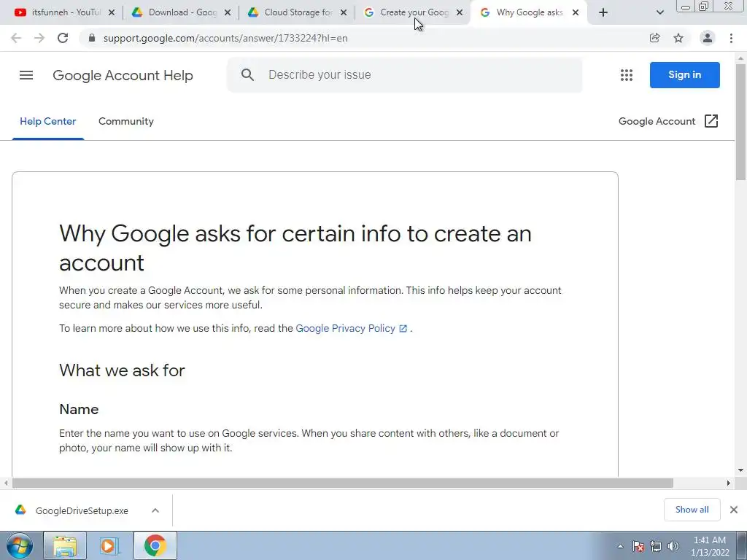747x560 pixels.
Task: Click the vertical scrollbar down arrow
Action: 741,470
